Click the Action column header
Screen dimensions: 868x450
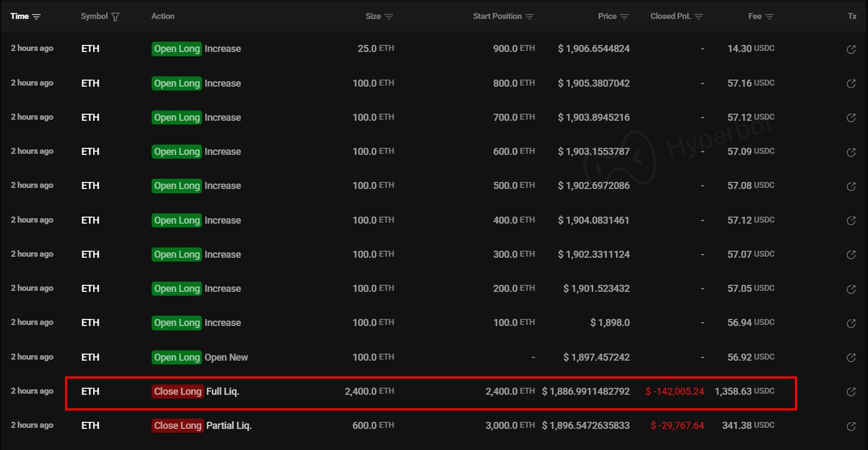click(x=162, y=16)
